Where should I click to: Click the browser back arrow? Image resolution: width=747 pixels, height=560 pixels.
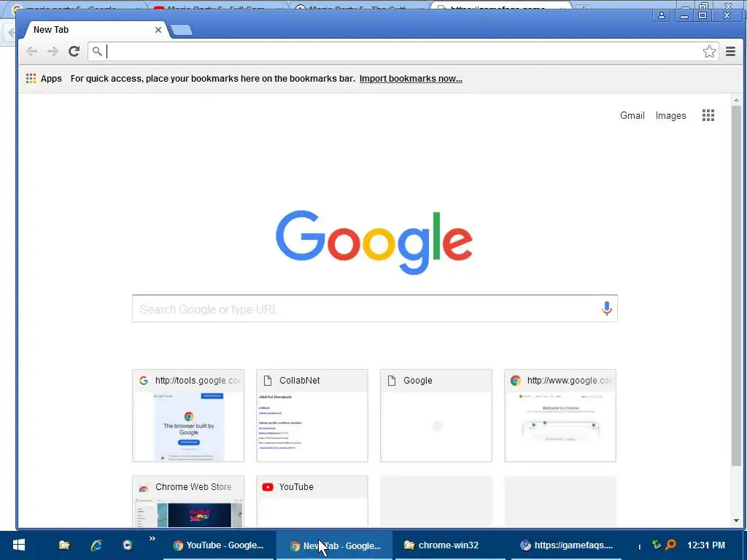point(31,52)
